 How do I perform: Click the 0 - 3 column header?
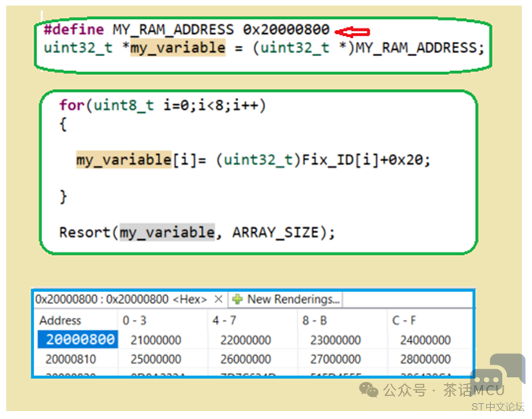134,320
